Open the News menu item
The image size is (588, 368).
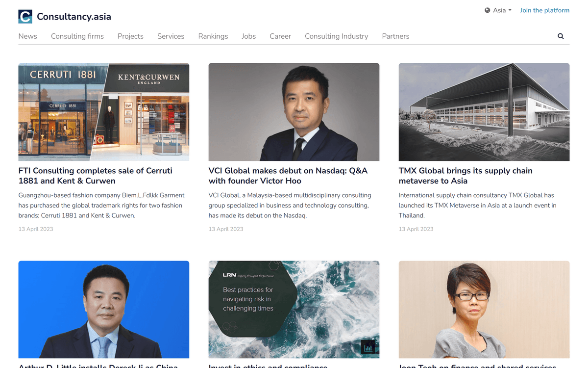pos(28,36)
